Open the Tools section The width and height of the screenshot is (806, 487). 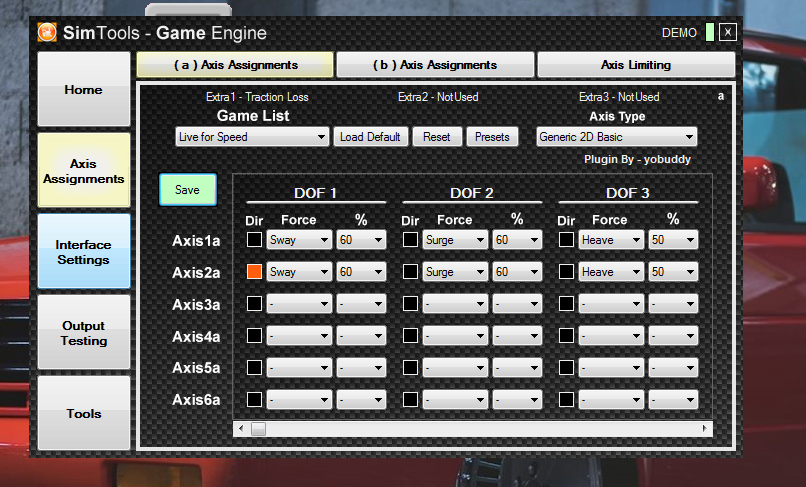(84, 413)
